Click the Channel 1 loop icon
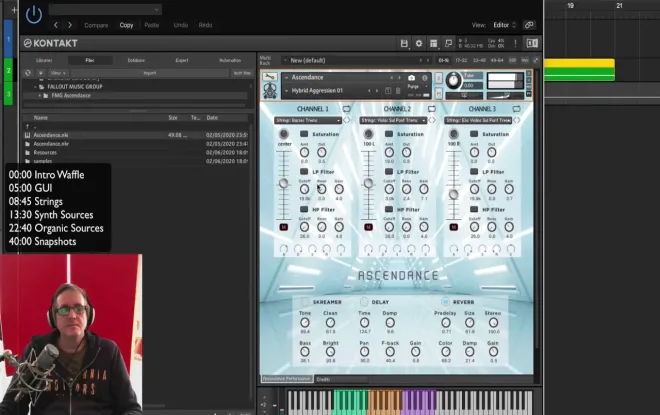 (346, 109)
